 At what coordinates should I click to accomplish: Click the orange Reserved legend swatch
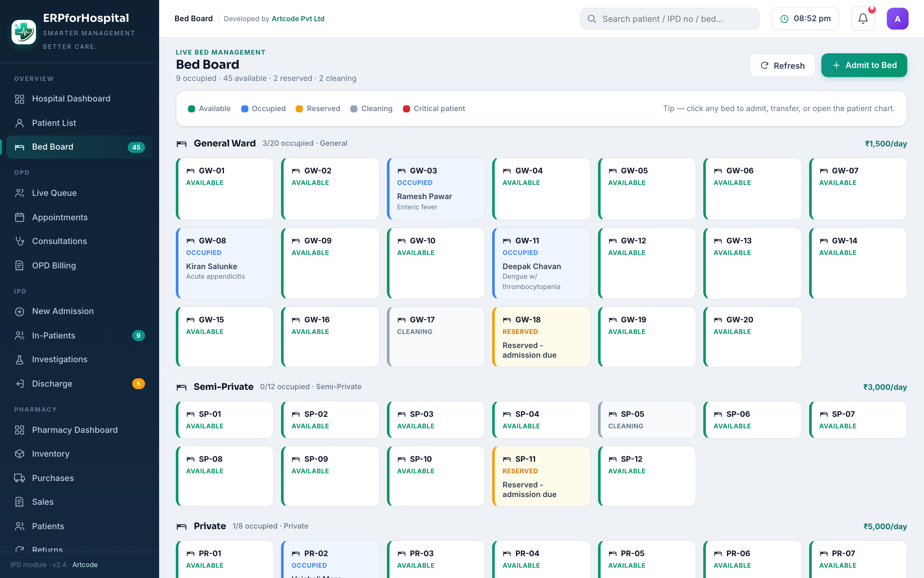tap(299, 109)
